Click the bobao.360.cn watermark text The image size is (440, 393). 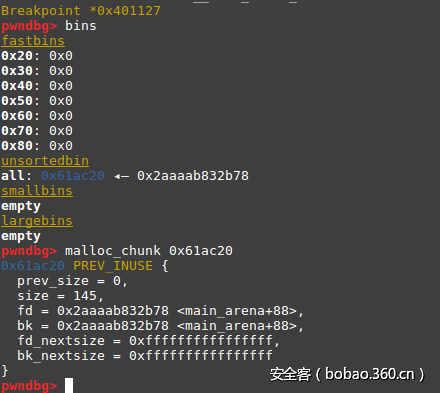pyautogui.click(x=370, y=374)
